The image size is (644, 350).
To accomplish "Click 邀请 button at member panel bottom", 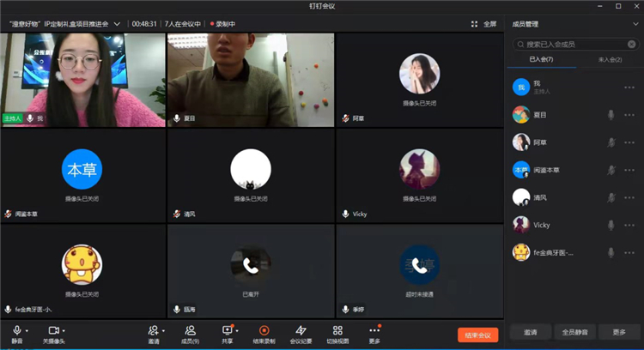I will [531, 332].
